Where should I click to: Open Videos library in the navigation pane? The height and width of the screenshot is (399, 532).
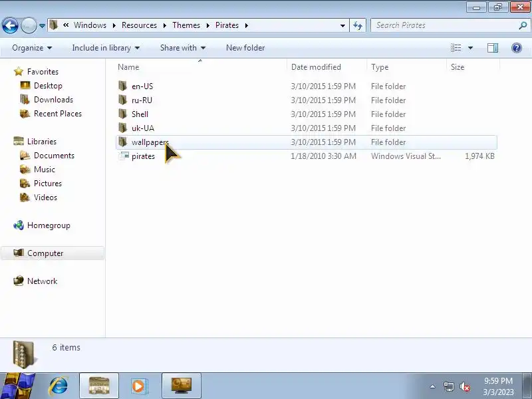[45, 197]
